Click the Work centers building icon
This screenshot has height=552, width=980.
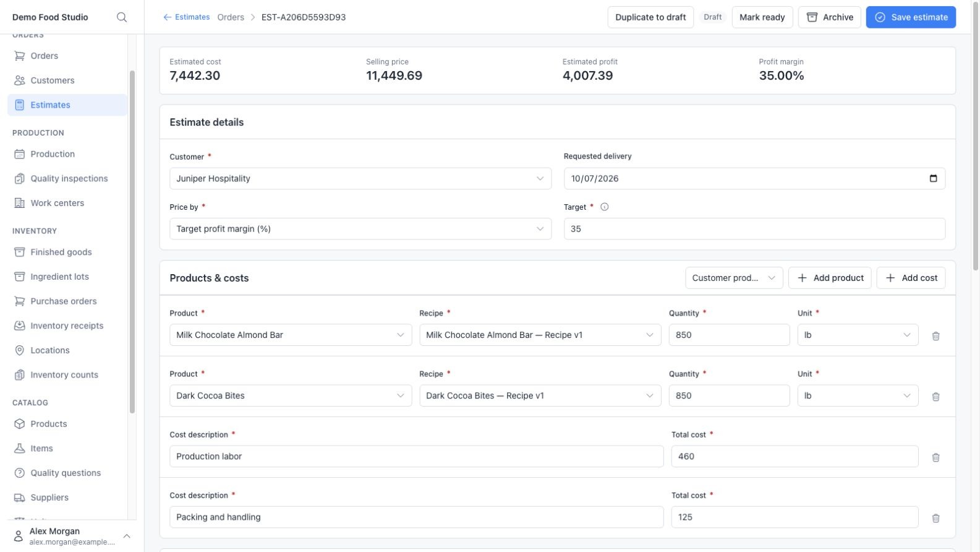pyautogui.click(x=20, y=203)
